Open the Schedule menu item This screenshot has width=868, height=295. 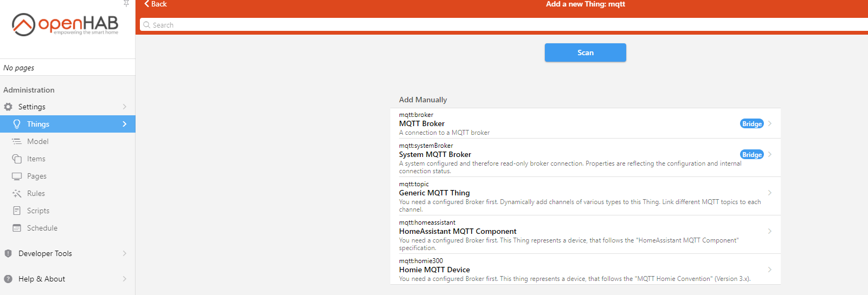coord(42,228)
